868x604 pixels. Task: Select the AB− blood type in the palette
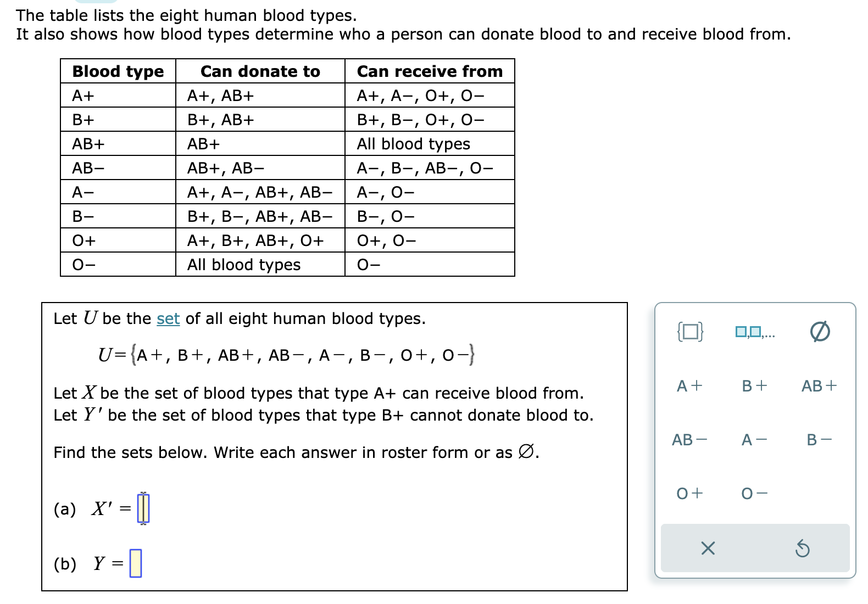pyautogui.click(x=690, y=439)
